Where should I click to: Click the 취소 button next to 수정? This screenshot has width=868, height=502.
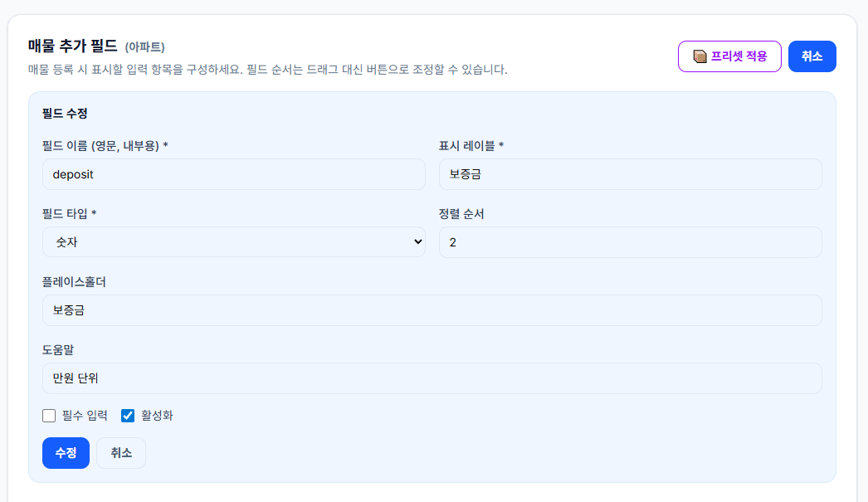pos(120,453)
